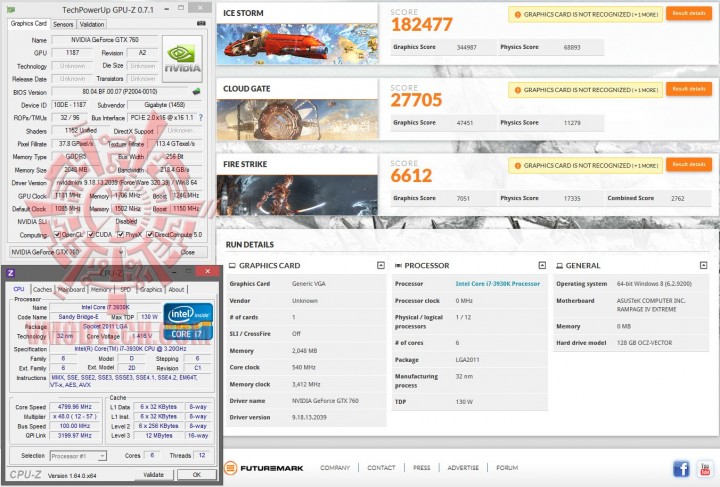Click the Cloud Gate benchmark thumbnail
The width and height of the screenshot is (720, 487).
click(x=297, y=119)
